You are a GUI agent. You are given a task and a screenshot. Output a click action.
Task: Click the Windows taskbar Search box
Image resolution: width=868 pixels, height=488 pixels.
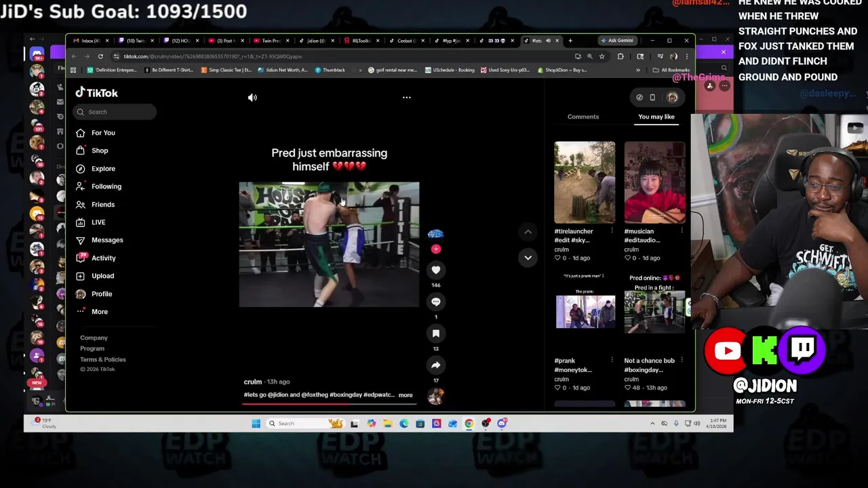coord(305,424)
